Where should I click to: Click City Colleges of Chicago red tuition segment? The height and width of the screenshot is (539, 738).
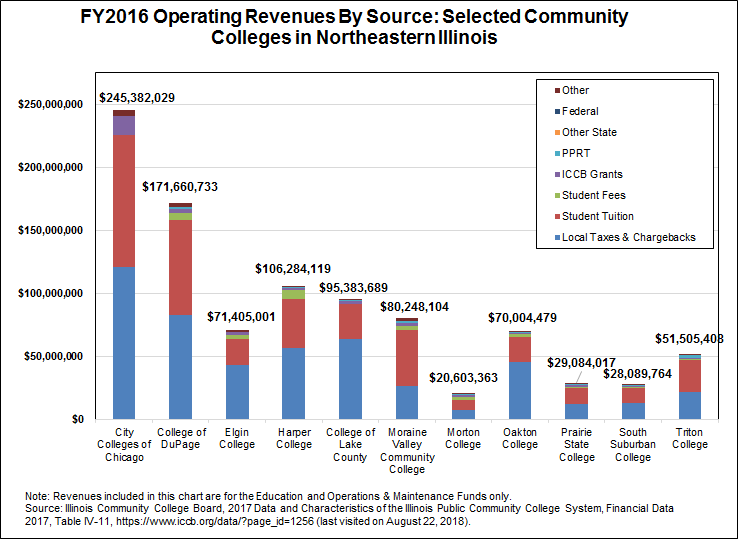point(124,201)
